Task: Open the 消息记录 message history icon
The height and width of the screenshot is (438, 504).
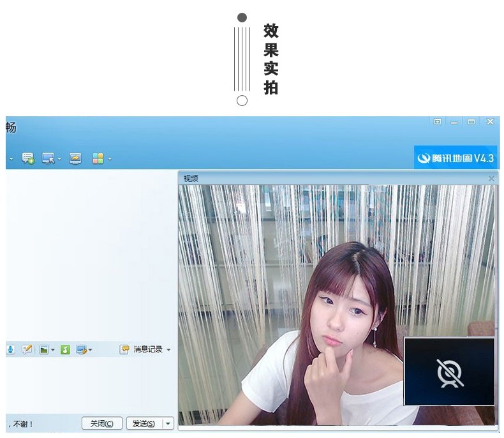Action: [124, 349]
